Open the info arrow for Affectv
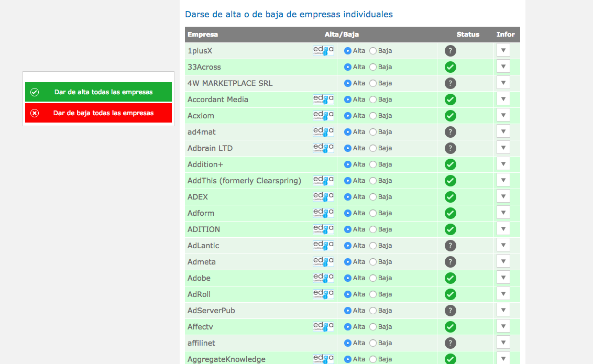This screenshot has width=593, height=364. click(x=503, y=327)
